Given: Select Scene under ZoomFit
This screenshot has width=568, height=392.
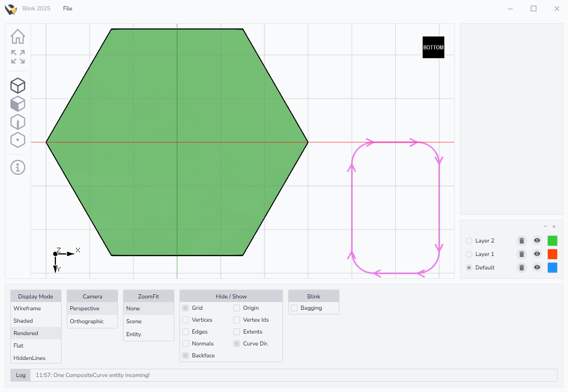Looking at the screenshot, I should [133, 321].
